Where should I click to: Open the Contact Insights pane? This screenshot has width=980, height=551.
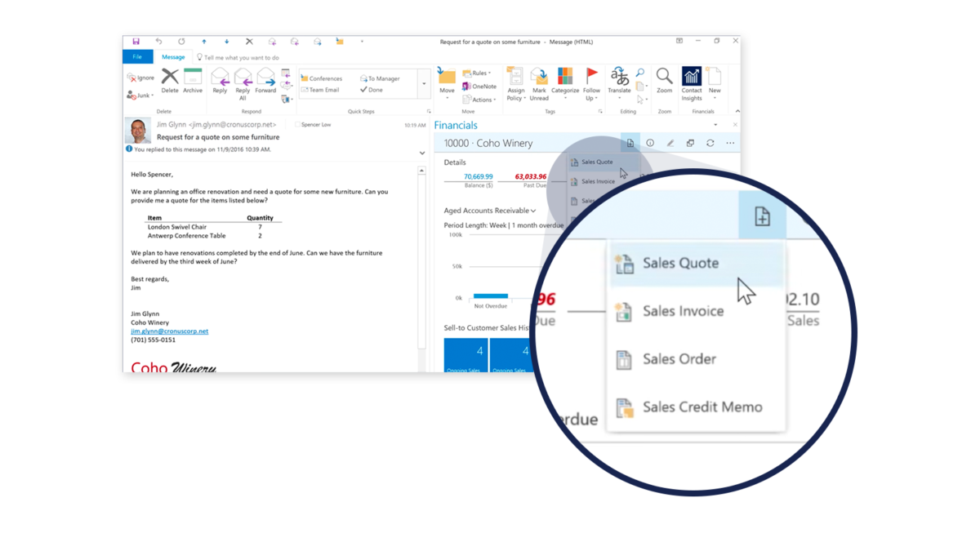click(x=691, y=82)
